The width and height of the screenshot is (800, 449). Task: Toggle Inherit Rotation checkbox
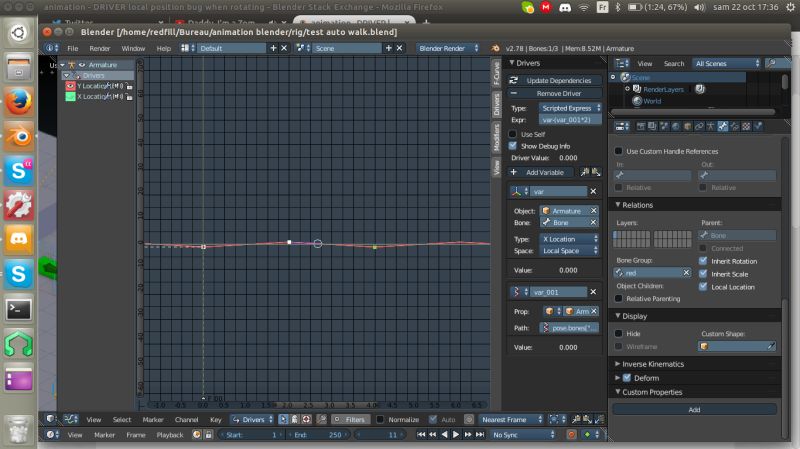[703, 261]
